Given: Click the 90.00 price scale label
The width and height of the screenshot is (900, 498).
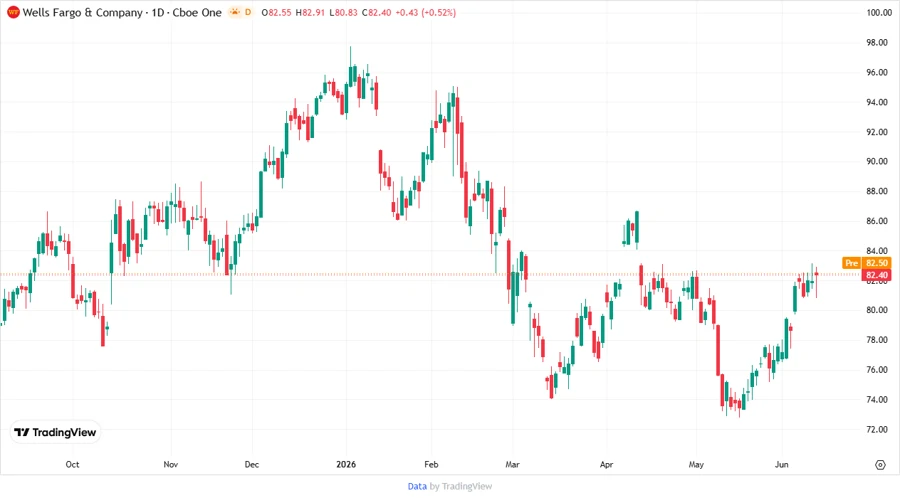Looking at the screenshot, I should point(876,161).
